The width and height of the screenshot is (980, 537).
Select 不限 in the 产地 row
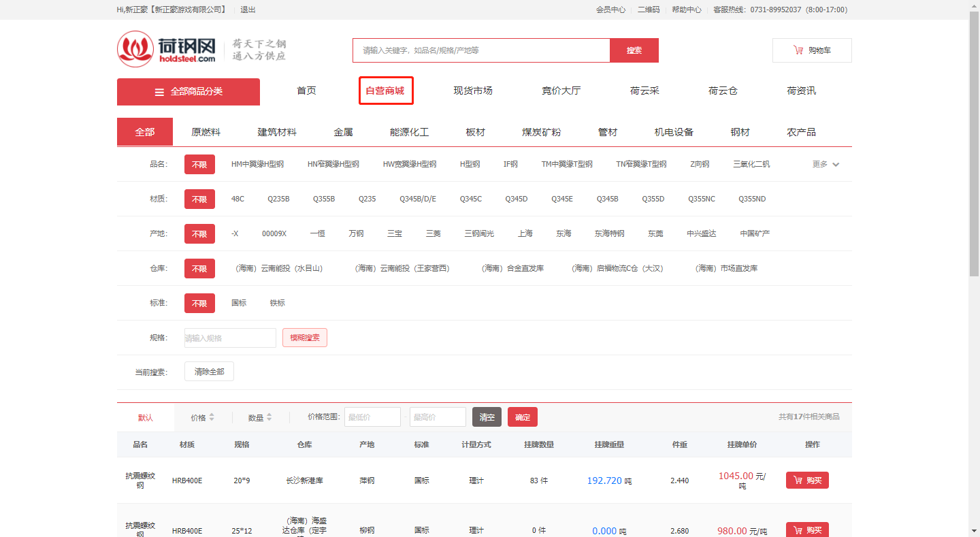coord(199,234)
